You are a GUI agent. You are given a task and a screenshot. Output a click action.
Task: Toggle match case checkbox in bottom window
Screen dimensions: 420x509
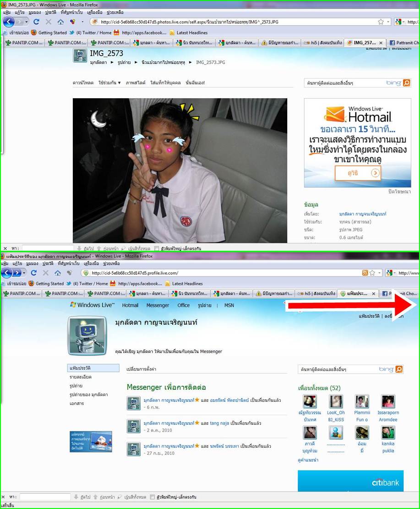click(x=153, y=497)
